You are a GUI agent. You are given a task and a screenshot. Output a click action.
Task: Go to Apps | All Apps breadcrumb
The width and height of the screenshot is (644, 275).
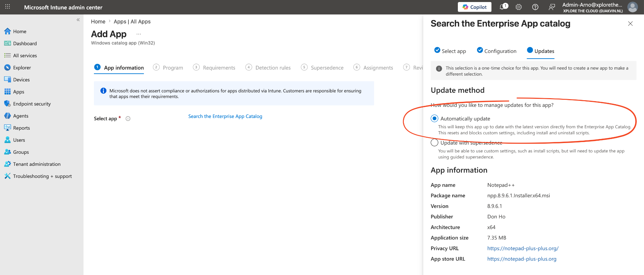point(132,21)
